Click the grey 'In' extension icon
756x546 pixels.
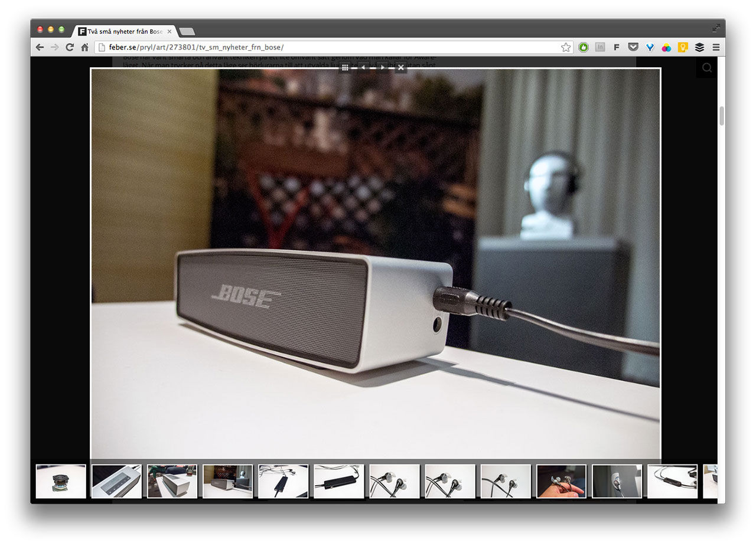point(600,47)
